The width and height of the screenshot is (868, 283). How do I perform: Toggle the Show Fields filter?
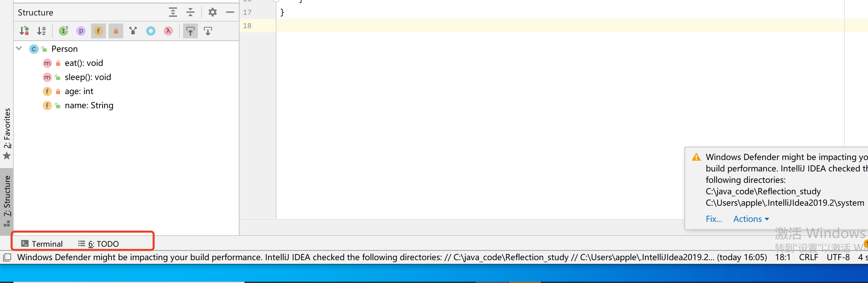tap(98, 31)
